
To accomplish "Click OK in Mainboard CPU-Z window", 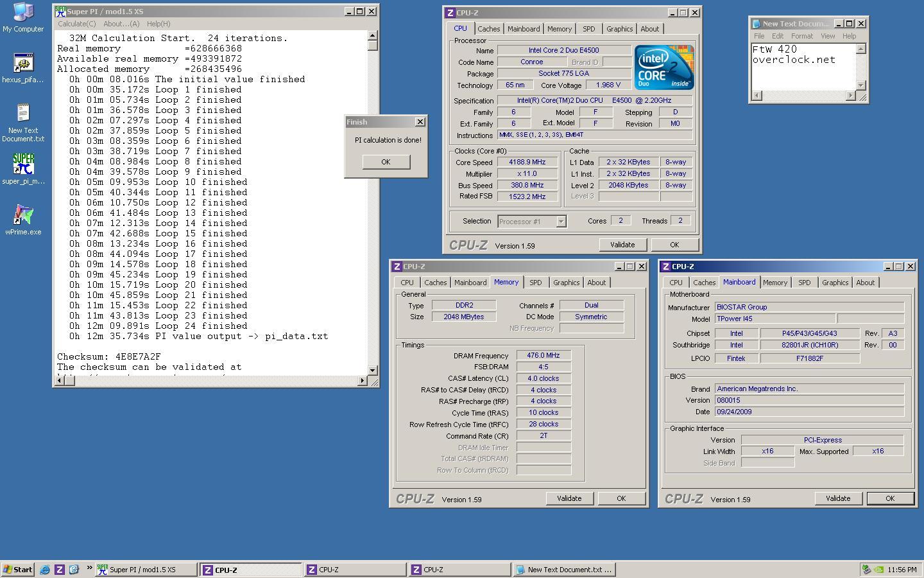I will pyautogui.click(x=890, y=498).
